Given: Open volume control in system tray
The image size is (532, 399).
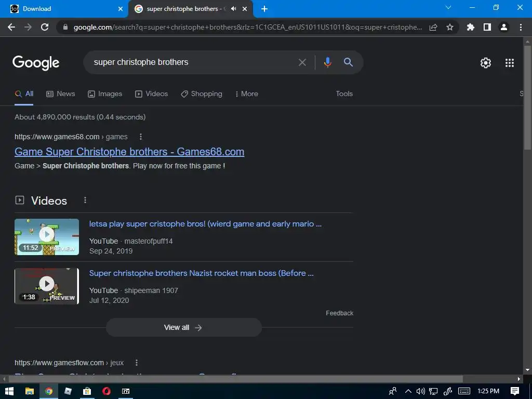Looking at the screenshot, I should pos(420,391).
